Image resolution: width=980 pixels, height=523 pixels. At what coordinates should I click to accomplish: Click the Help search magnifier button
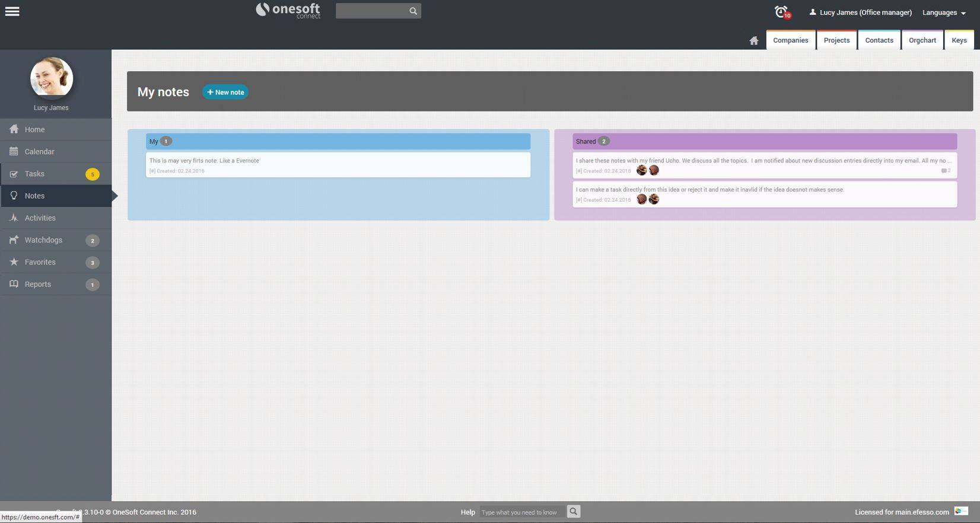pyautogui.click(x=573, y=511)
